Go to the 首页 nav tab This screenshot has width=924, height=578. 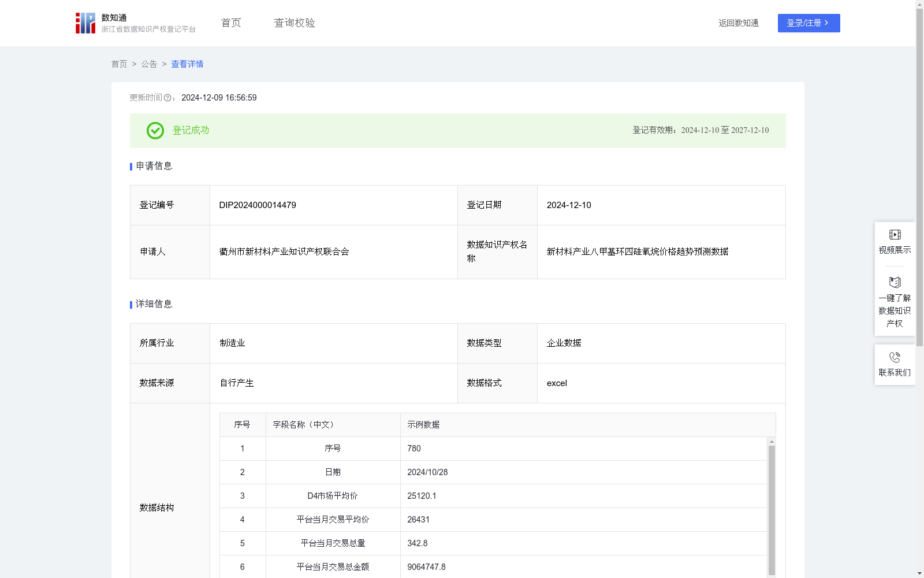(231, 23)
